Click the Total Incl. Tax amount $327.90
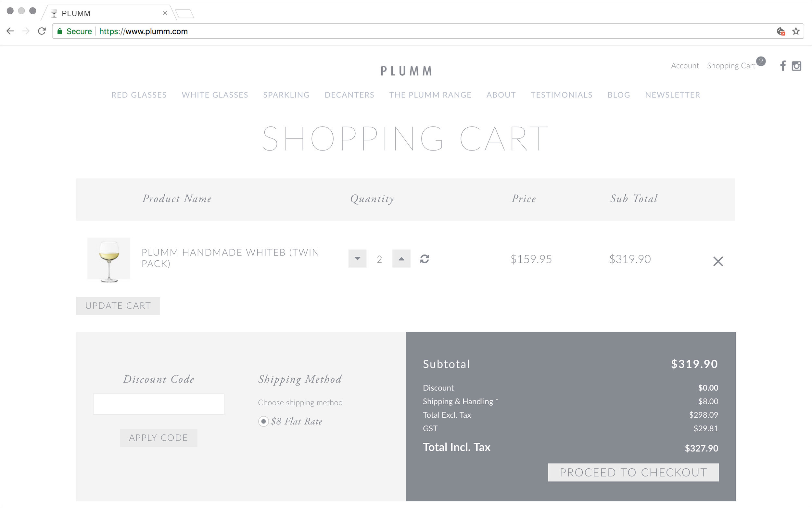Screen dimensions: 812x508 701,448
